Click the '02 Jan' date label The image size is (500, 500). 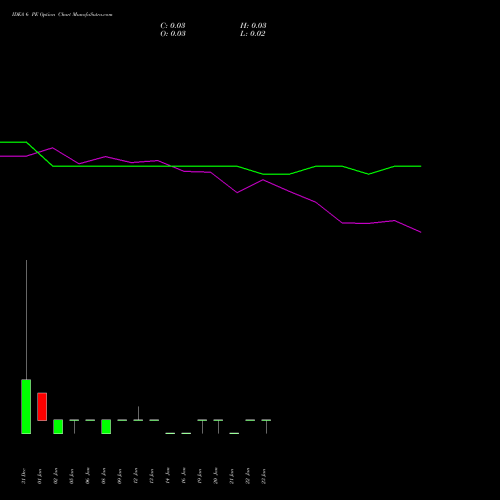click(56, 476)
